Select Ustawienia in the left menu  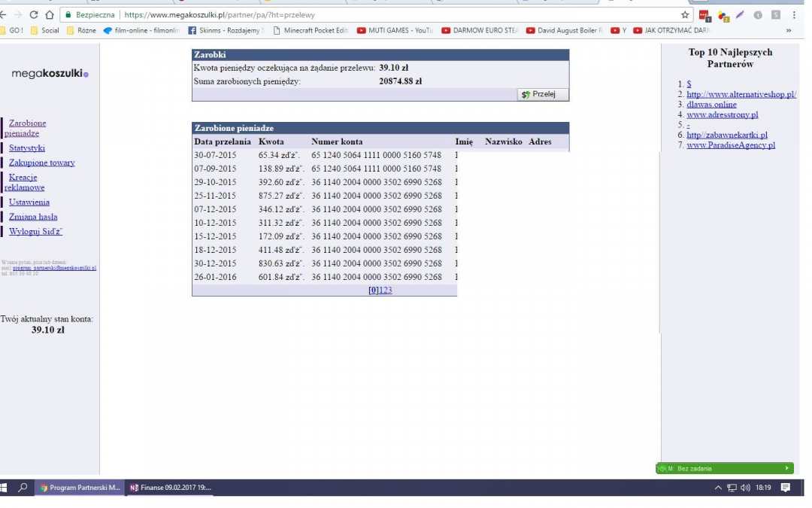pyautogui.click(x=29, y=202)
